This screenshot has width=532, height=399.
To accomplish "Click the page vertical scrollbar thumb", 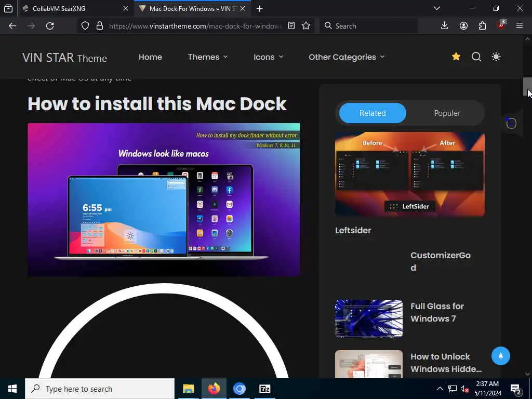I will click(527, 87).
